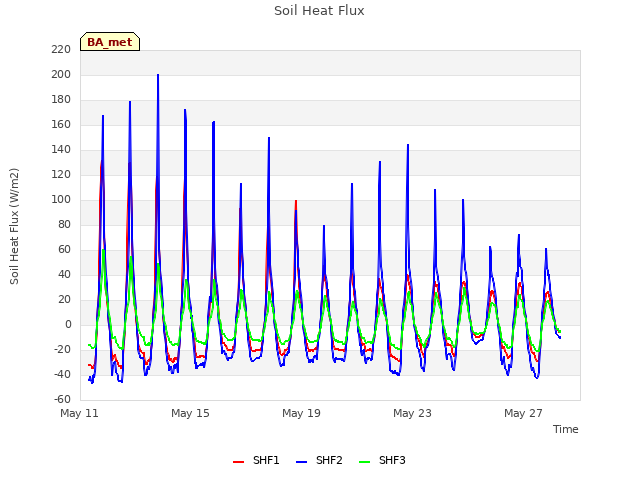
Task: Click the red SHF1 legend swatch
Action: pyautogui.click(x=238, y=462)
